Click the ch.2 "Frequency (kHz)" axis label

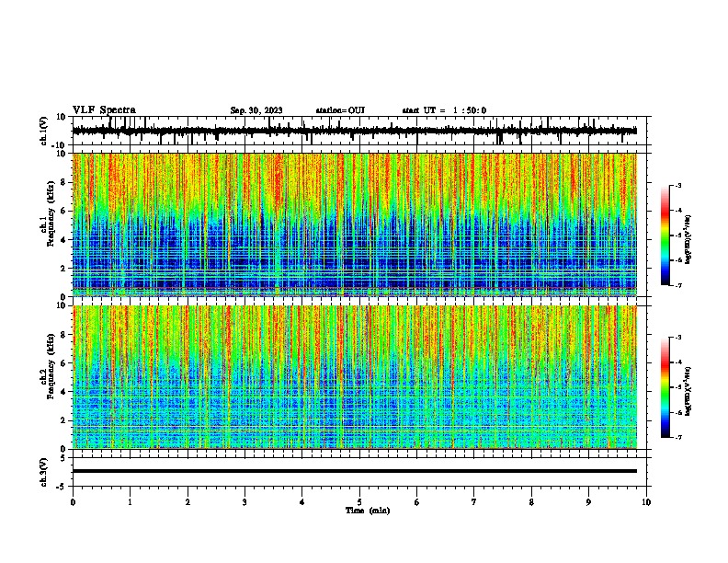coord(51,366)
